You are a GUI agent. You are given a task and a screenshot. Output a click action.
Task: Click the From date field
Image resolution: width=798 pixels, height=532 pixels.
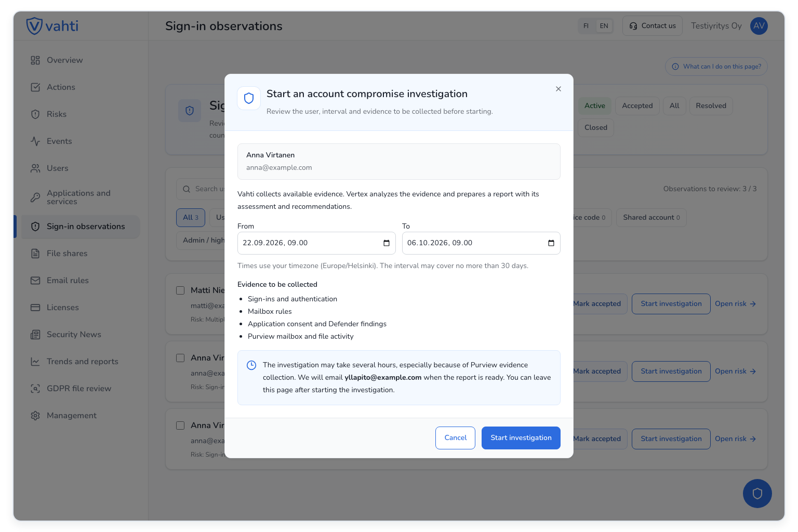[x=316, y=243]
